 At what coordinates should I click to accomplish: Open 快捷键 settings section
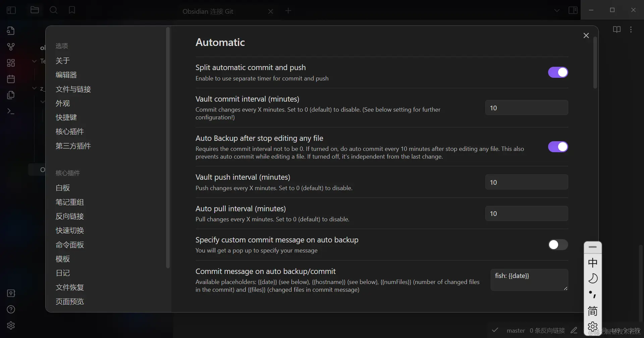point(66,117)
